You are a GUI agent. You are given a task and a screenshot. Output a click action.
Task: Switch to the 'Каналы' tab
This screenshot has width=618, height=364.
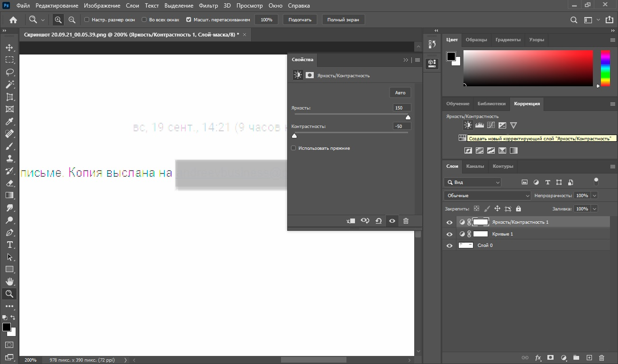(x=475, y=166)
